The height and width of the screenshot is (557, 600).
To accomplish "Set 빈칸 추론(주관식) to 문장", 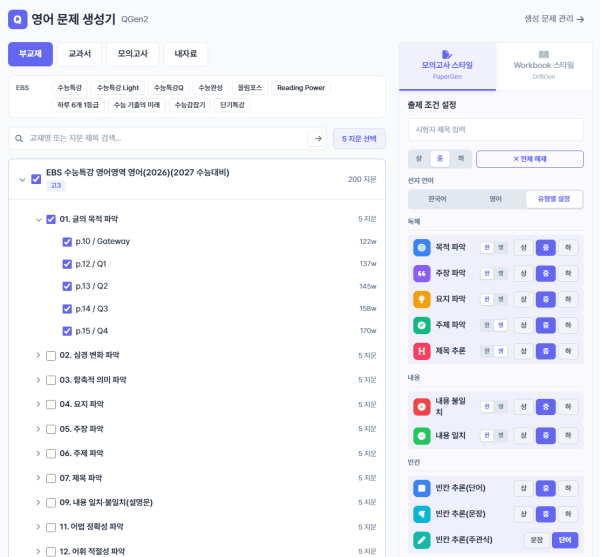I will click(537, 540).
